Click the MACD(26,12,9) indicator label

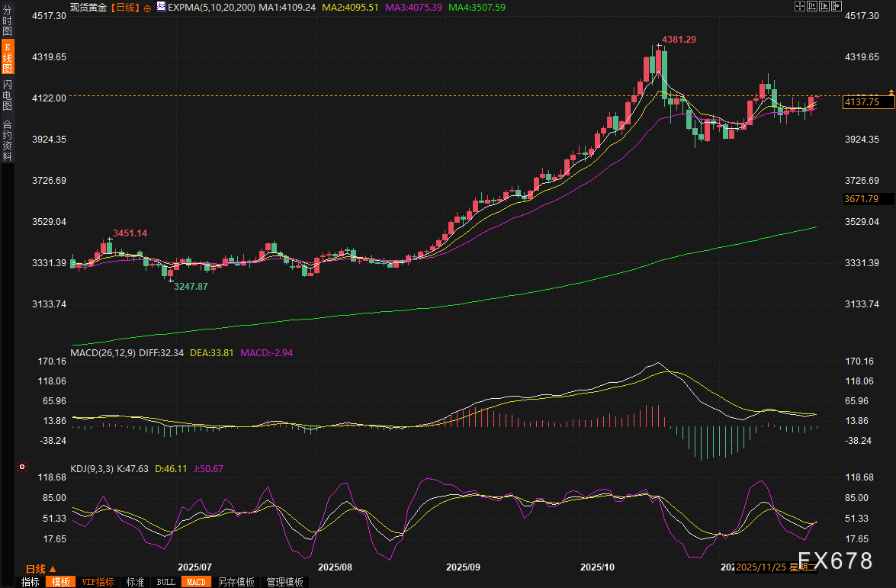pyautogui.click(x=101, y=353)
